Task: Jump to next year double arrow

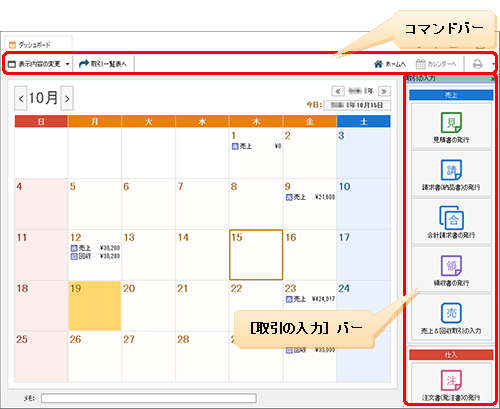Action: point(384,91)
